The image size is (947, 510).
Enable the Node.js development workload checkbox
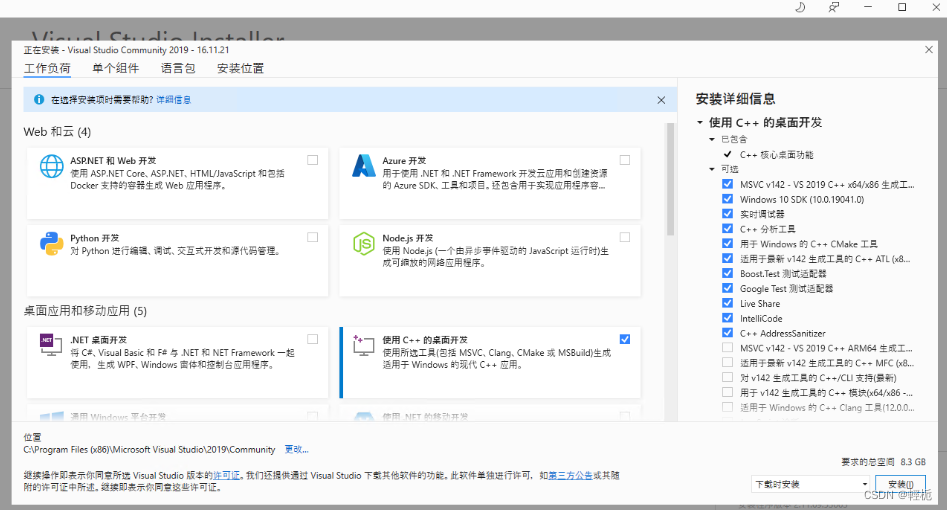[x=624, y=237]
